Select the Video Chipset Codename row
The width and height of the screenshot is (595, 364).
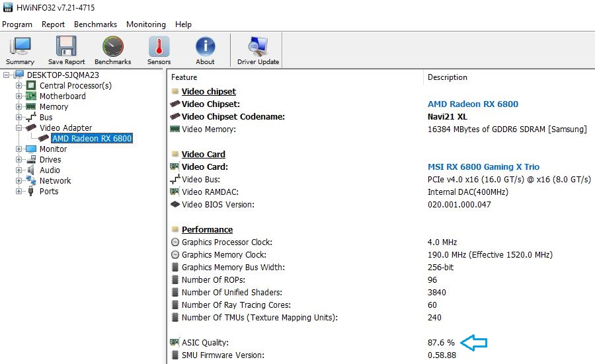(381, 117)
